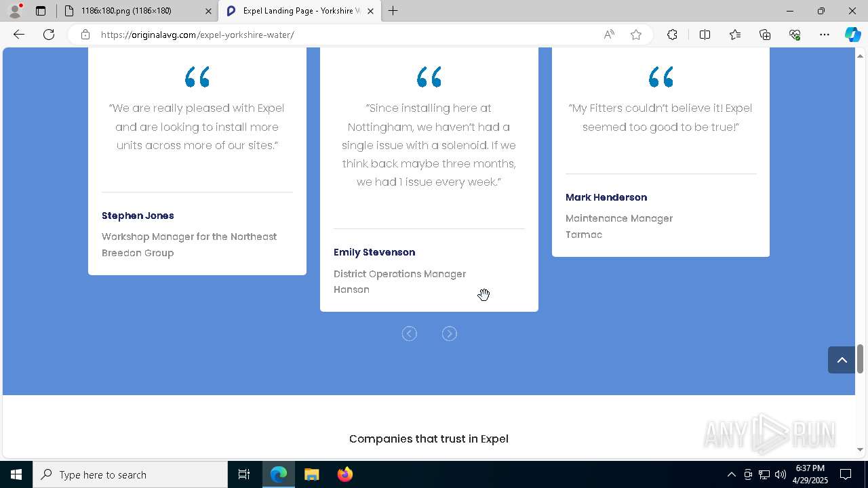Open the taskbar clock and date
Viewport: 868px width, 488px height.
point(810,474)
